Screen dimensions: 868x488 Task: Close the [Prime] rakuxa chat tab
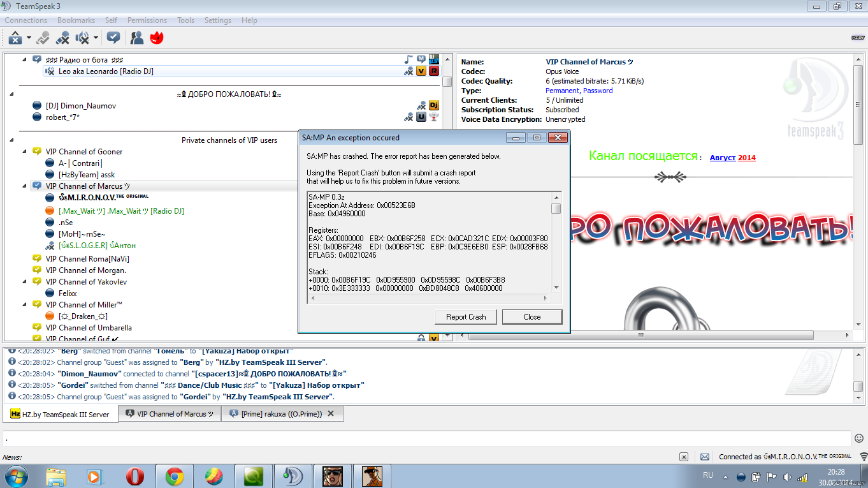pos(331,413)
